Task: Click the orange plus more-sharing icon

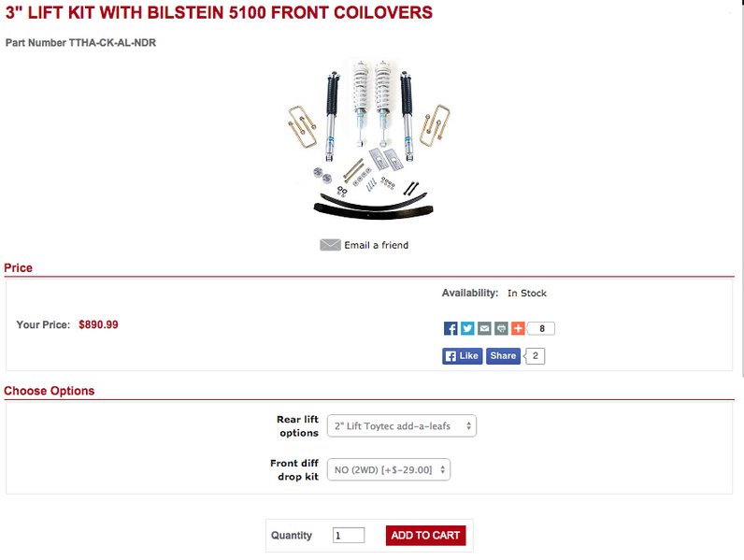Action: pyautogui.click(x=518, y=328)
